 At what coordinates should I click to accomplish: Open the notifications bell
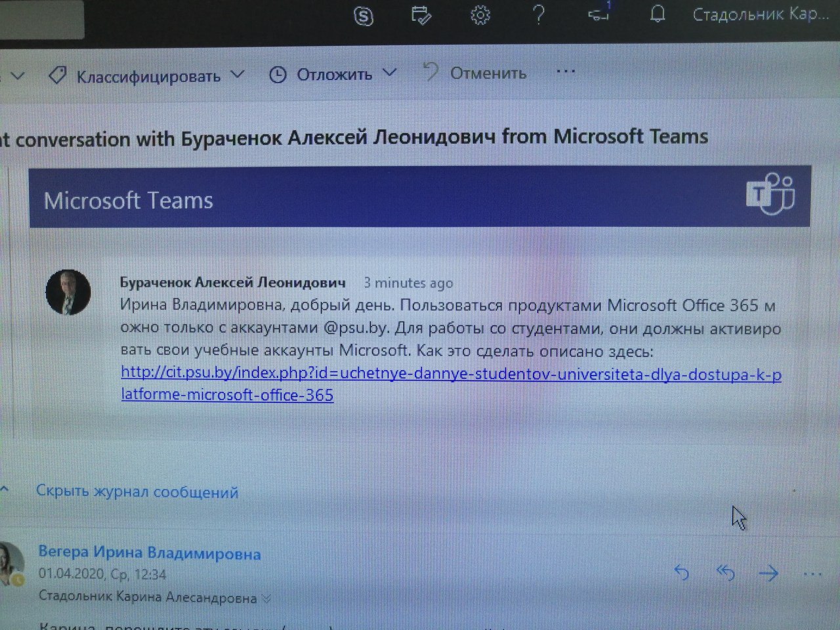[658, 14]
